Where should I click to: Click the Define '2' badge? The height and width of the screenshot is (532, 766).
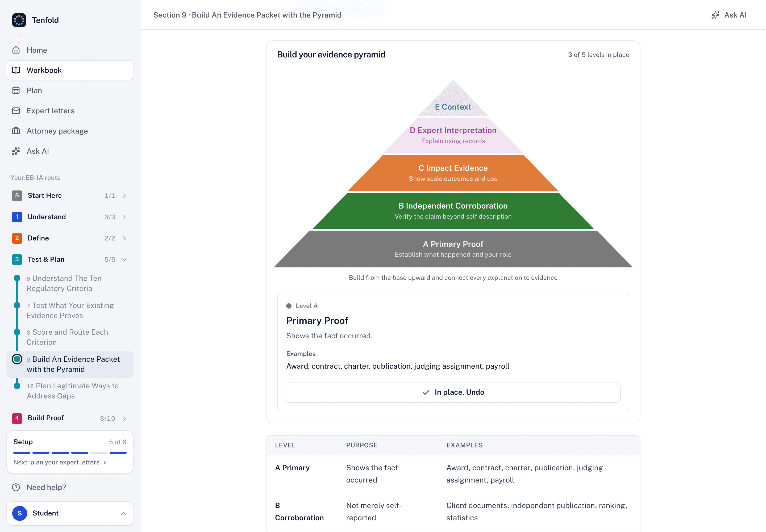(17, 238)
